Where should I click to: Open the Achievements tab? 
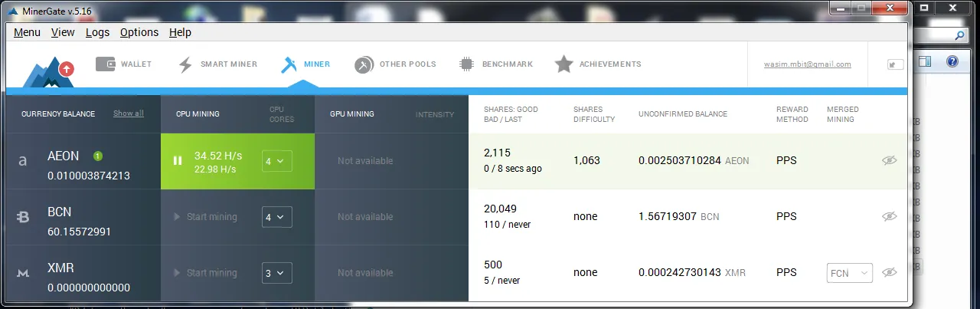[x=598, y=64]
